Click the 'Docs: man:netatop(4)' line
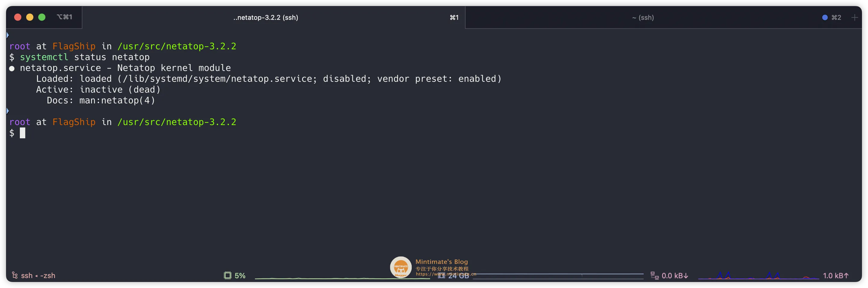This screenshot has height=288, width=868. (x=101, y=100)
